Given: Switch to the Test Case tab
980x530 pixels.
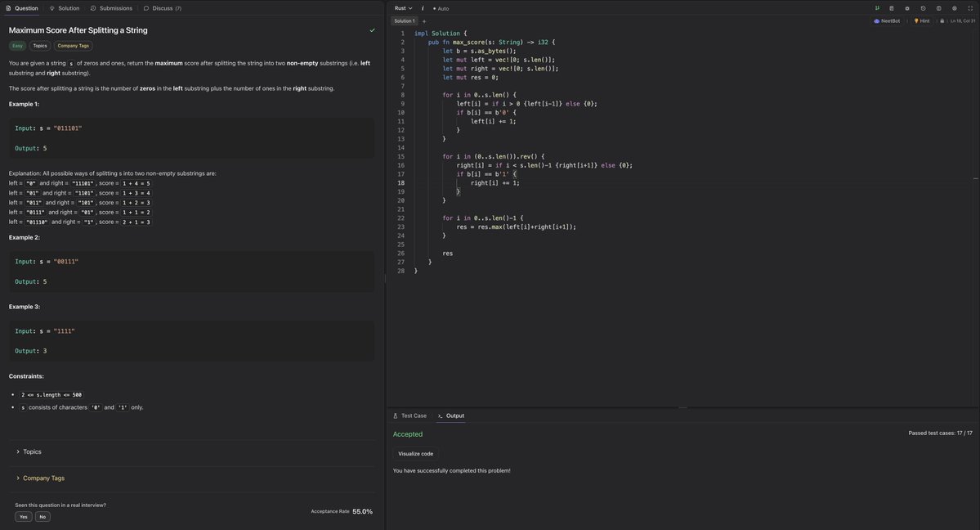Looking at the screenshot, I should coord(410,415).
